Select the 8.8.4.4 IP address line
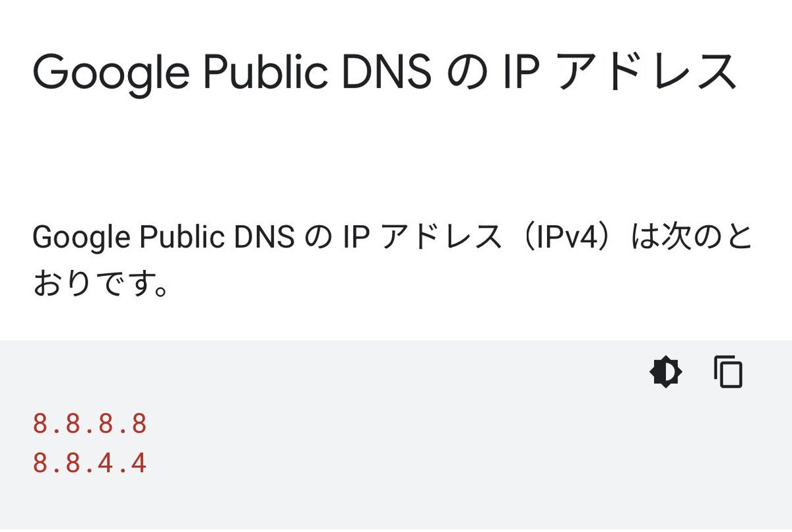The height and width of the screenshot is (532, 792). point(90,463)
